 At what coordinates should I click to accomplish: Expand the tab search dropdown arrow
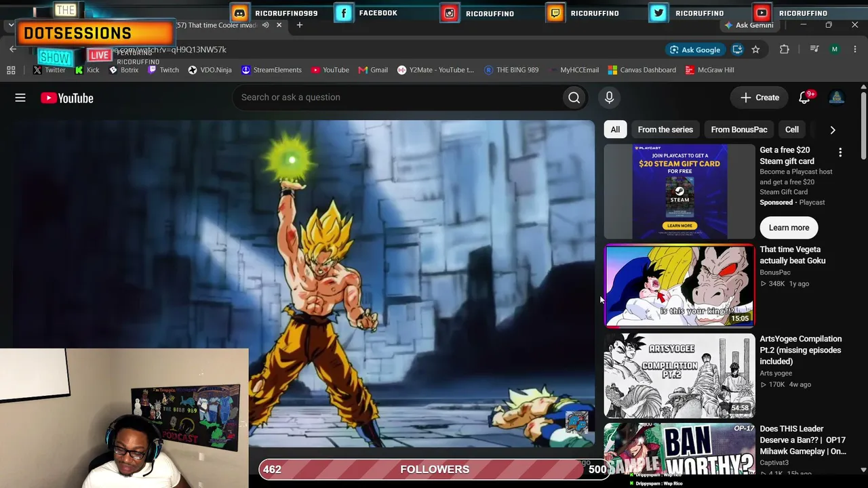(11, 25)
